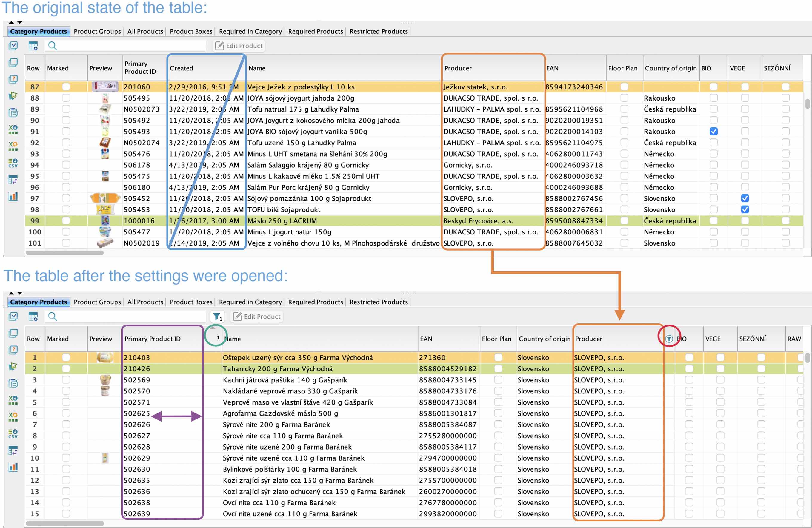The height and width of the screenshot is (528, 812).
Task: Click CSV export icon in upper table sidebar
Action: tap(13, 163)
